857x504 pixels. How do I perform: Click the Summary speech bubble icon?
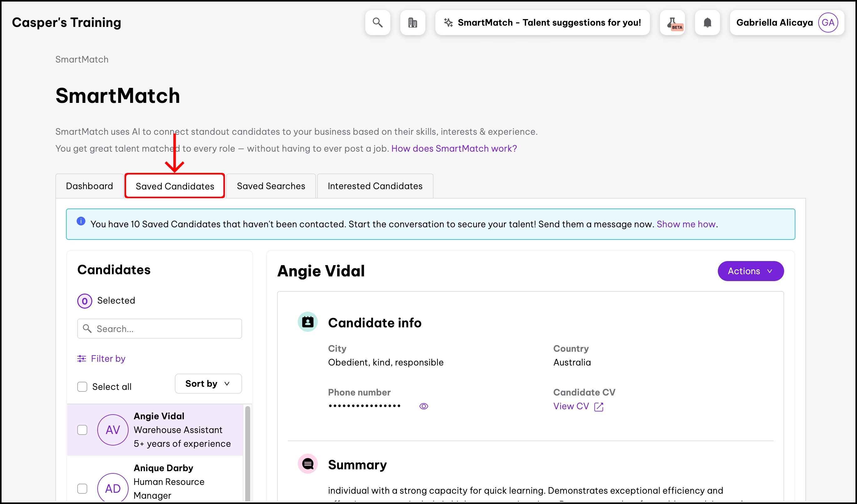[x=308, y=464]
